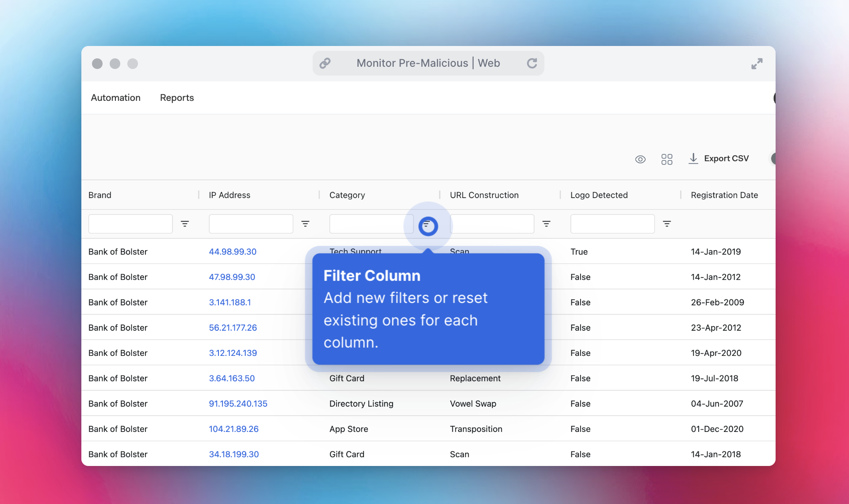Type in the Logo Detected filter field
The image size is (849, 504).
point(612,223)
